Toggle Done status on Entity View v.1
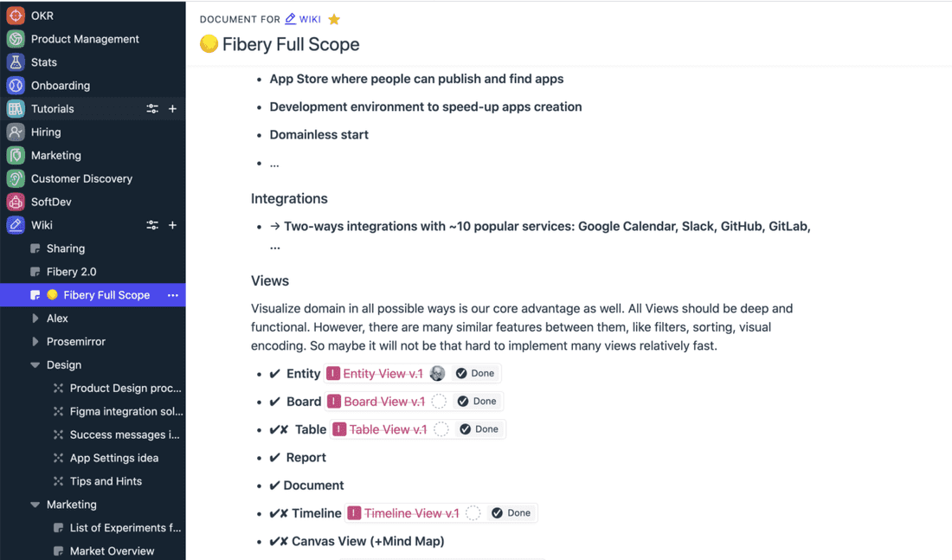 click(474, 373)
